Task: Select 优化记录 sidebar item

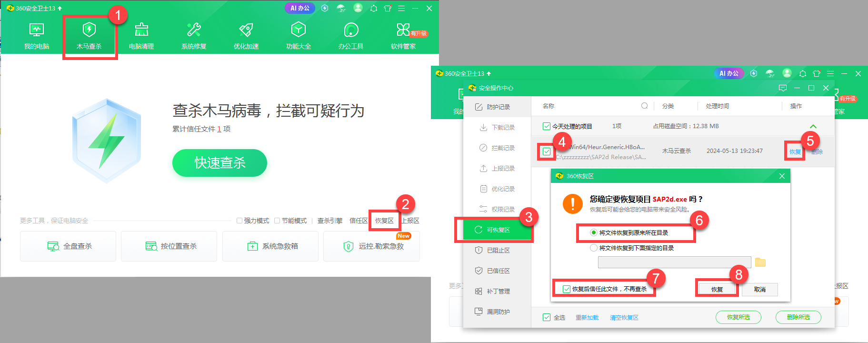Action: [497, 189]
